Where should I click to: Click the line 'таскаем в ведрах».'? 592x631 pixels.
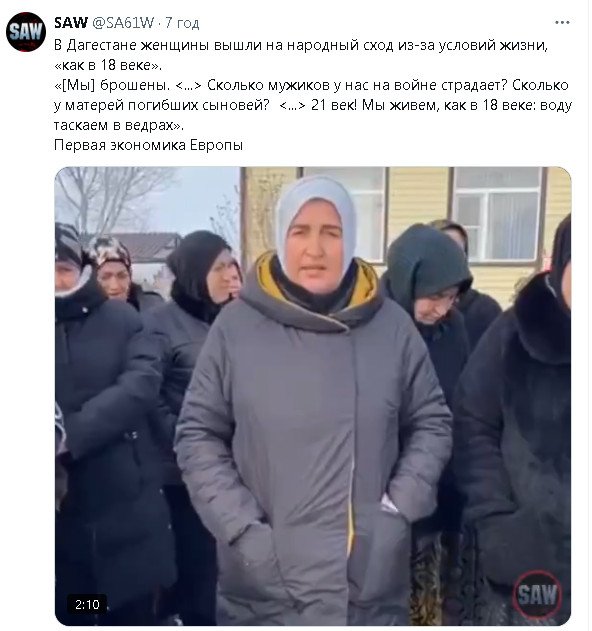(x=119, y=125)
